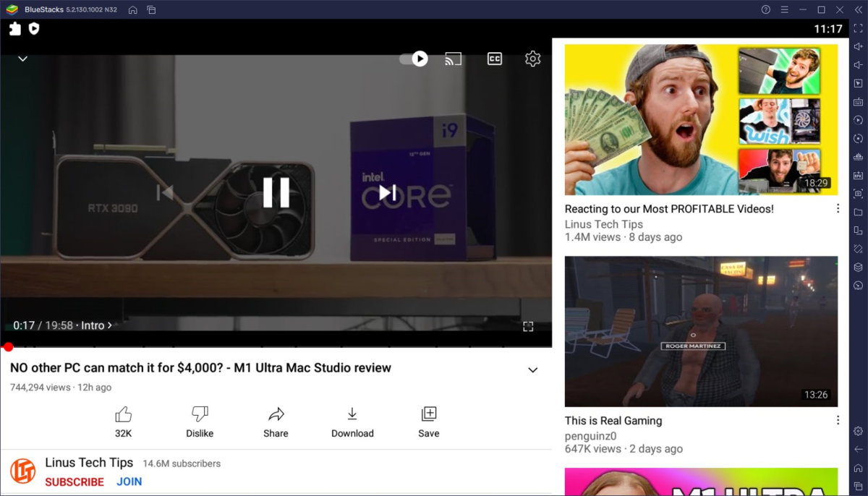
Task: Open the Cast to device icon
Action: click(x=454, y=59)
